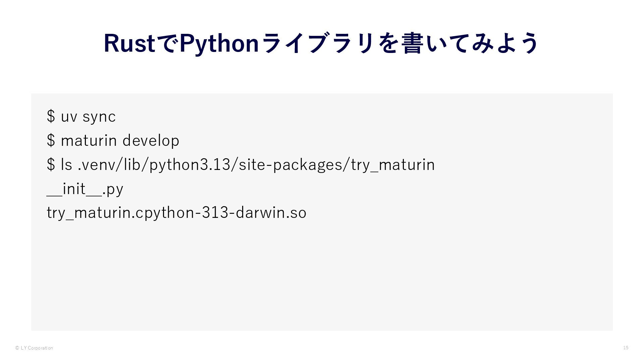The width and height of the screenshot is (644, 362).
Task: Click the '$ uv sync' command line
Action: coord(81,117)
